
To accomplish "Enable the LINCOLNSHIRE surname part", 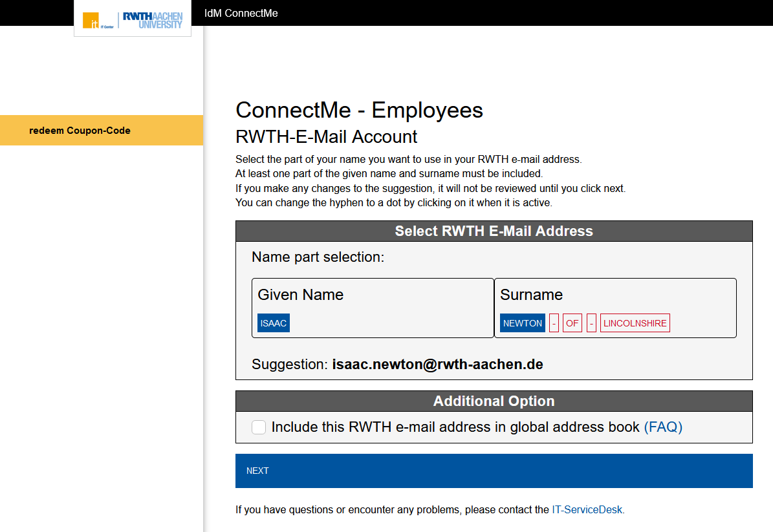I will coord(635,323).
